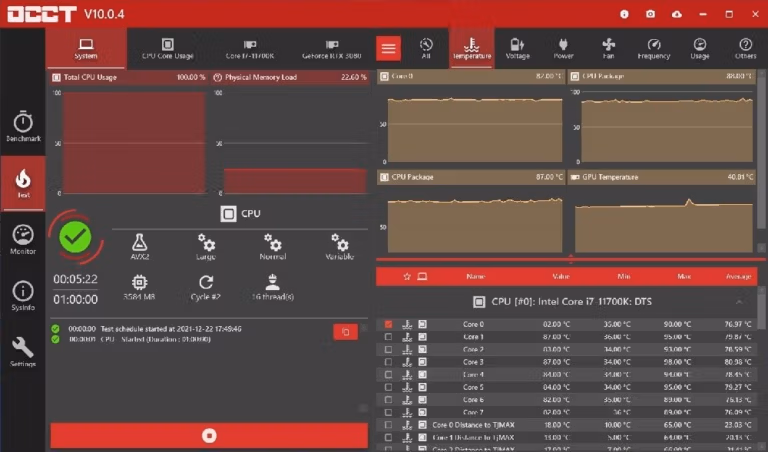Check the Core 6 checkbox
Image resolution: width=768 pixels, height=452 pixels.
pyautogui.click(x=388, y=400)
